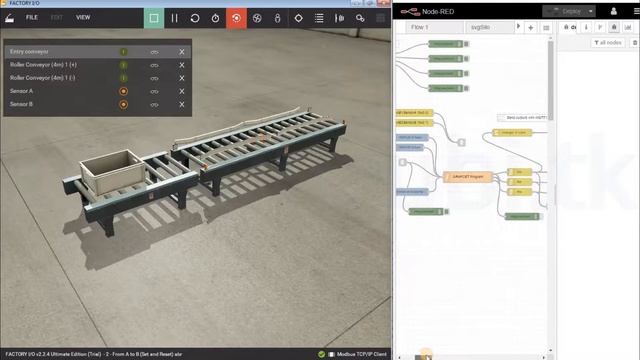
Task: Select the Sensor B tag label
Action: point(21,104)
